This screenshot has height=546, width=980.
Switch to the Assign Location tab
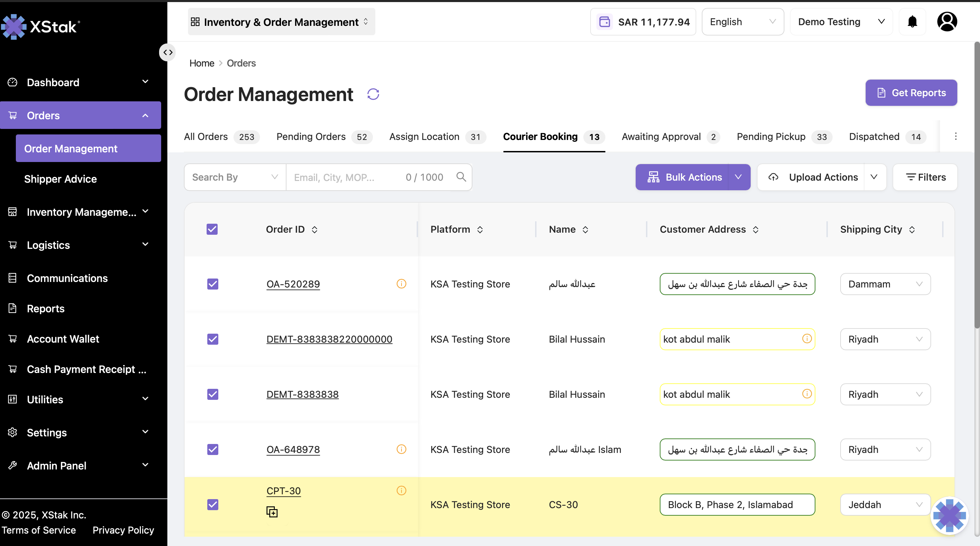point(437,137)
